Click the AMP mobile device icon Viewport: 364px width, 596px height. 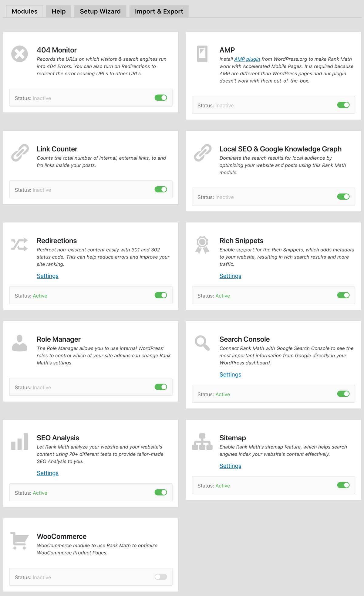[x=202, y=54]
